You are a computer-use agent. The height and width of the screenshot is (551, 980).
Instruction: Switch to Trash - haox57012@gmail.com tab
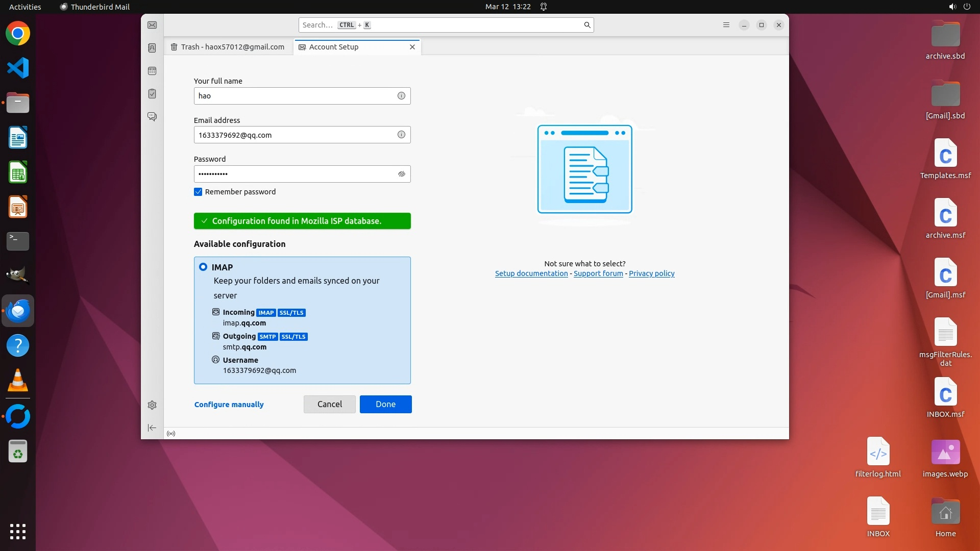(x=228, y=47)
